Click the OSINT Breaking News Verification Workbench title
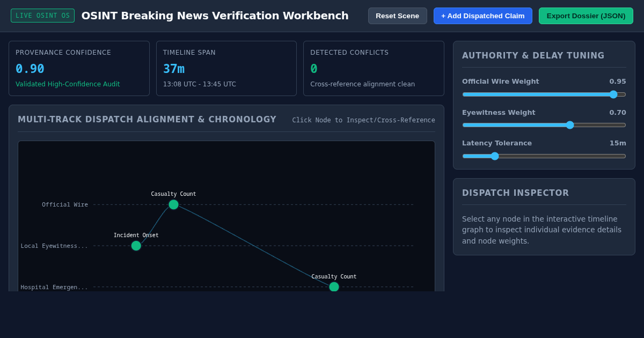This screenshot has width=644, height=338. tap(215, 16)
